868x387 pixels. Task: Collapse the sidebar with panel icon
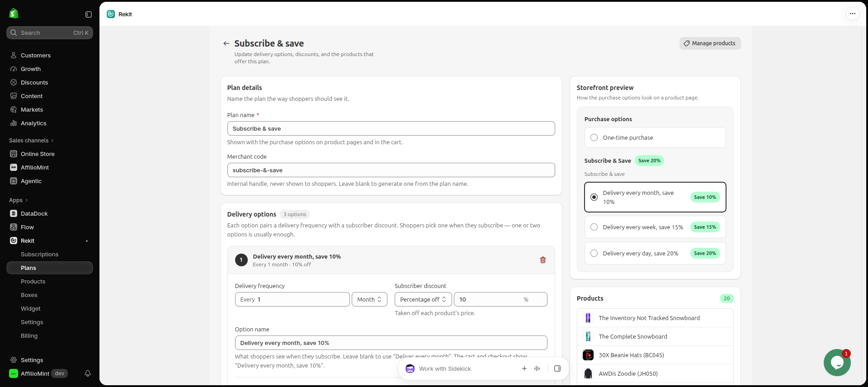point(89,14)
